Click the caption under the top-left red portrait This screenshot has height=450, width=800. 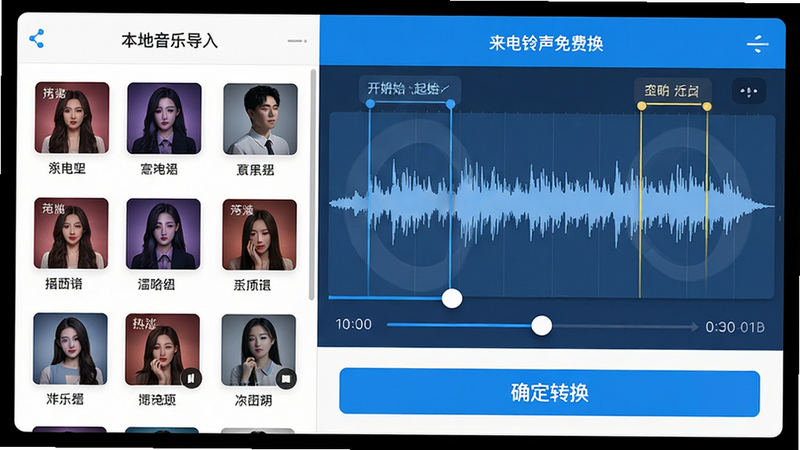(67, 168)
